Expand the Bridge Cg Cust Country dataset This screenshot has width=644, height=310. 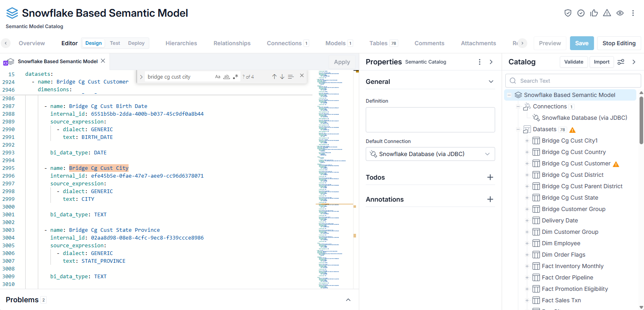[x=527, y=152]
